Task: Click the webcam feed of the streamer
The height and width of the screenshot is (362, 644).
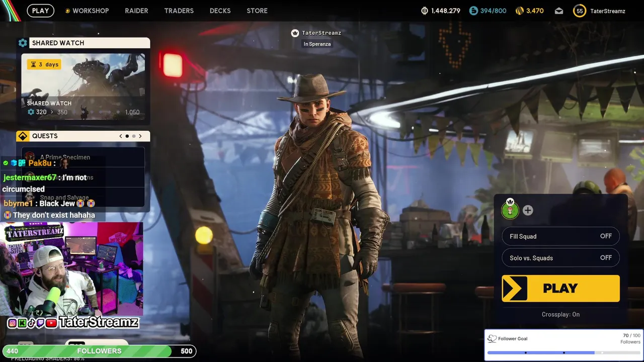Action: pos(71,270)
